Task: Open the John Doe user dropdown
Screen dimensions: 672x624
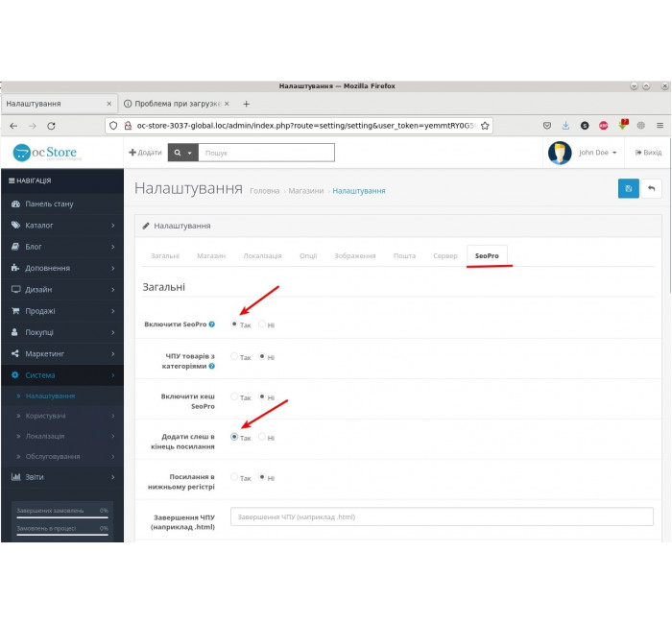Action: click(x=597, y=153)
